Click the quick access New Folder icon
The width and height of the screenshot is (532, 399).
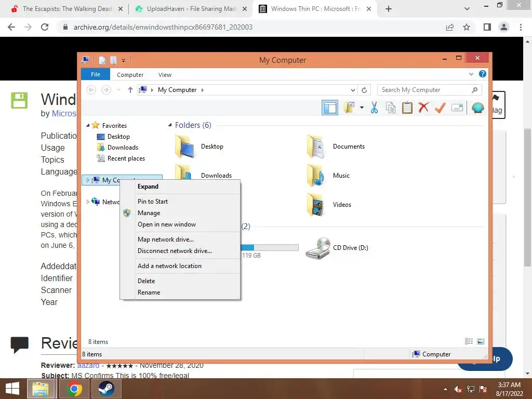113,60
